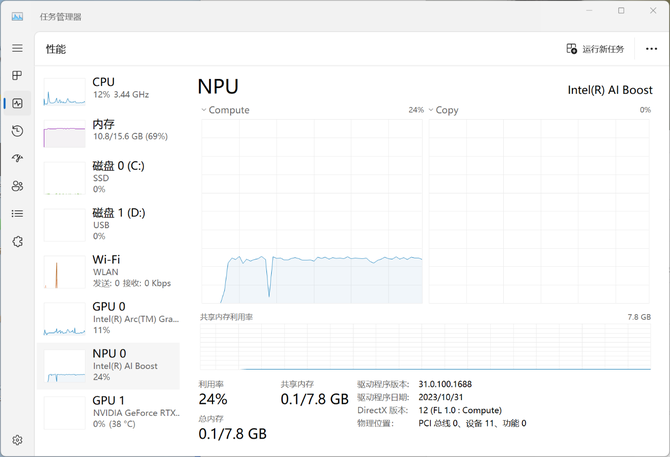670x457 pixels.
Task: Select the 内存 performance item
Action: point(108,130)
